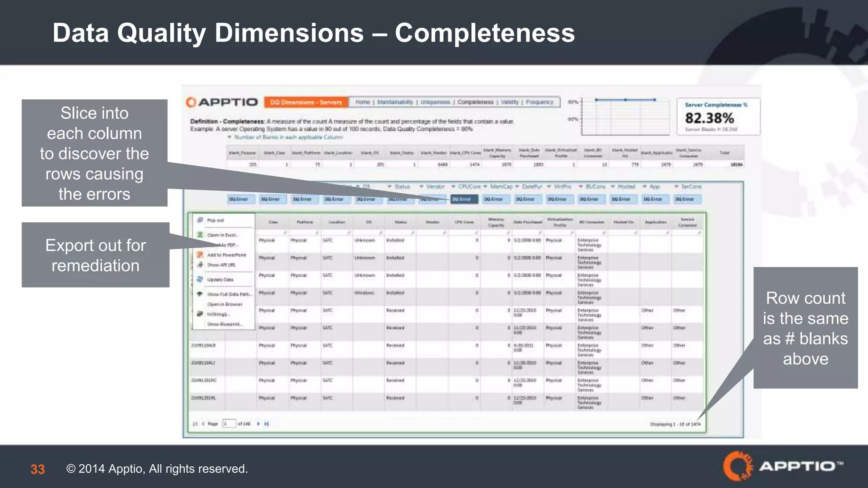The height and width of the screenshot is (488, 868).
Task: Click filter icon under the Application column
Action: pos(668,233)
